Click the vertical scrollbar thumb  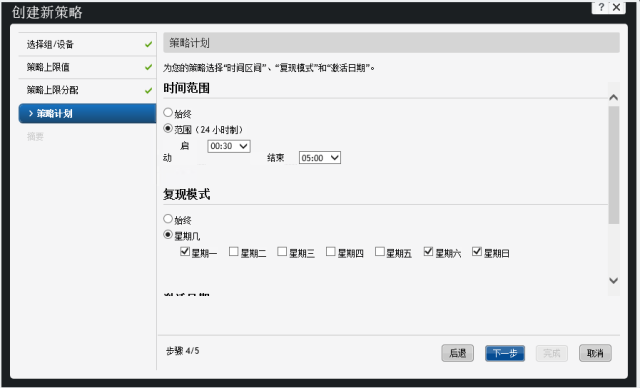point(613,165)
